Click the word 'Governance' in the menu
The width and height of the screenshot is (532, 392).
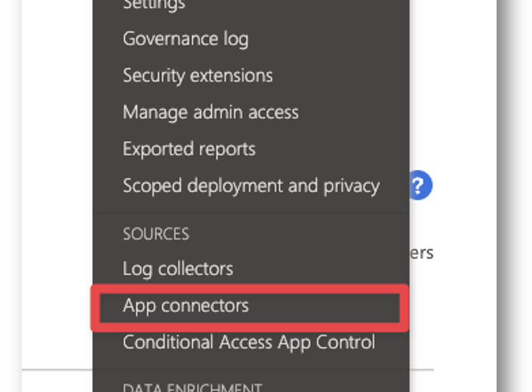click(170, 39)
